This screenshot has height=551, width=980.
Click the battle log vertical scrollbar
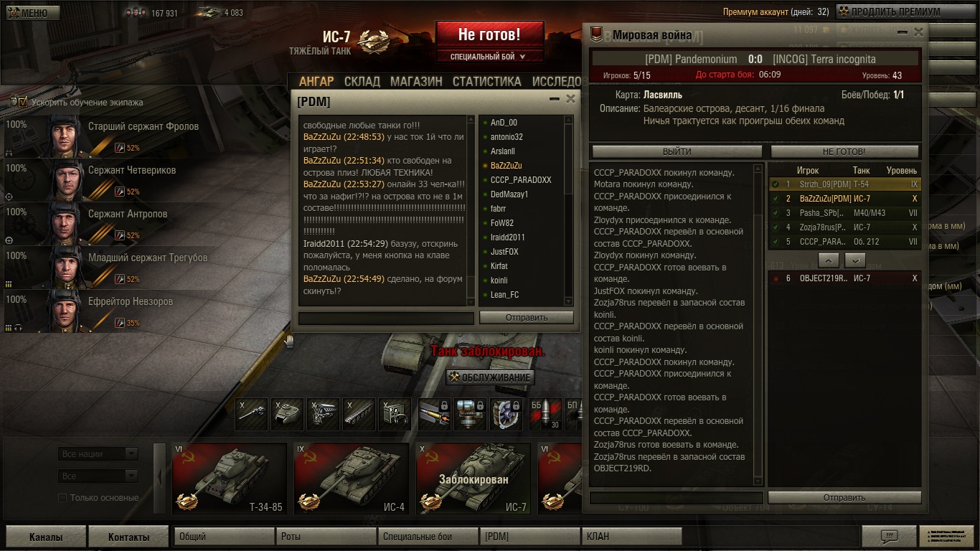[x=758, y=324]
